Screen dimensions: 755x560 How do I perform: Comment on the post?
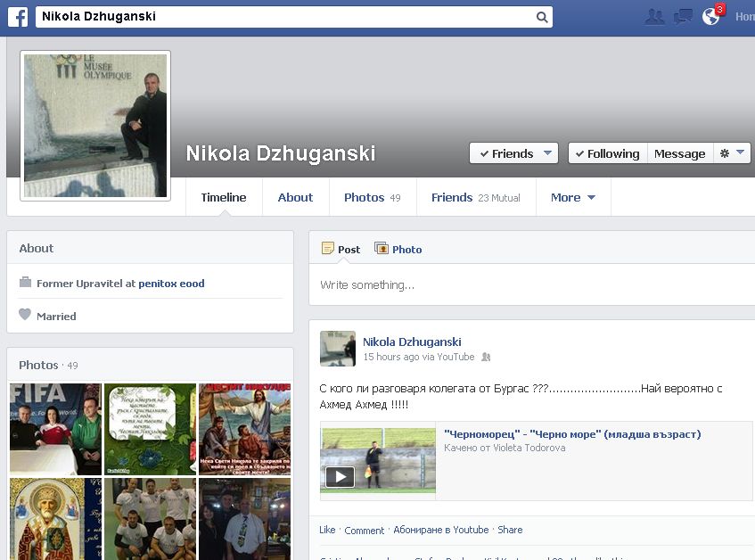click(x=364, y=531)
